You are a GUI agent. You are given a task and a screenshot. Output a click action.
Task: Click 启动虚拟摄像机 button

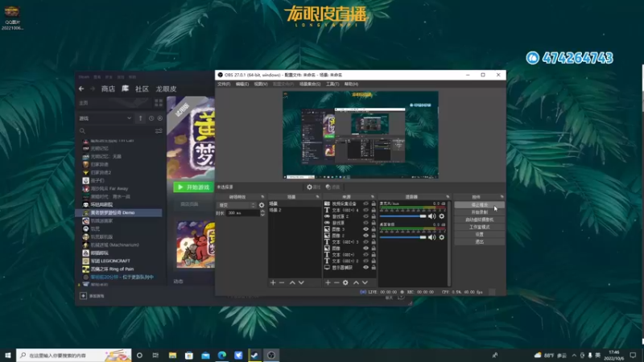pos(479,220)
